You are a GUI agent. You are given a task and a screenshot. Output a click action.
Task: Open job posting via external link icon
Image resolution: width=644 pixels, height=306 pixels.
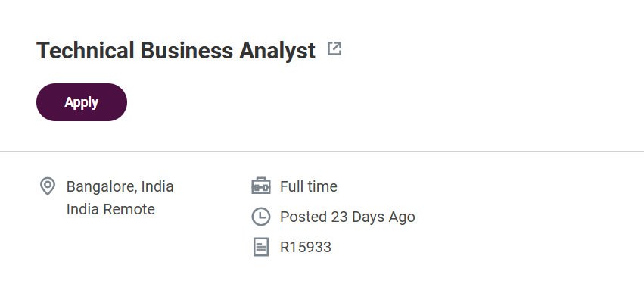coord(334,49)
